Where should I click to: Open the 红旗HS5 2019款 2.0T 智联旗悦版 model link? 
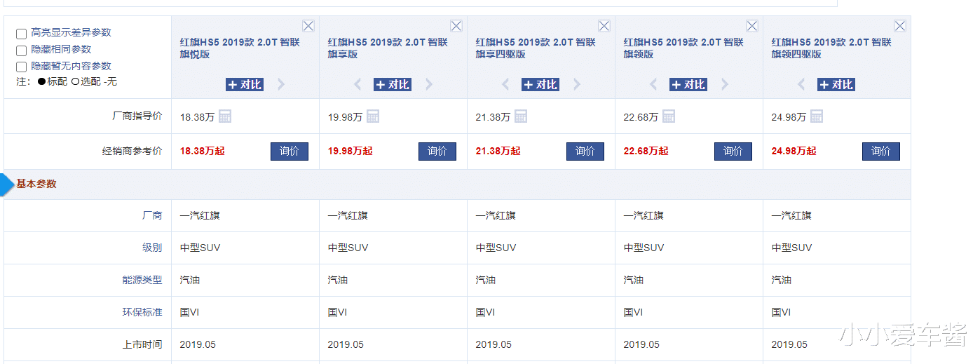pos(240,48)
